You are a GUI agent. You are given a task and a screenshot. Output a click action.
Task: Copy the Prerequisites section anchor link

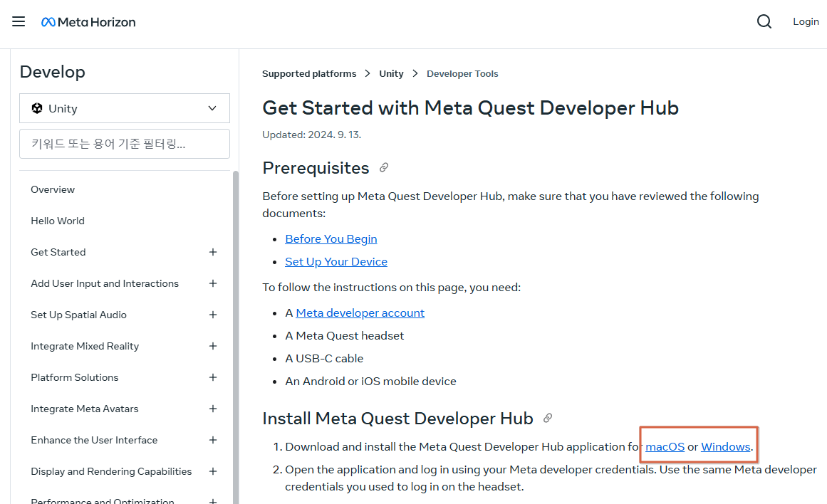point(383,167)
